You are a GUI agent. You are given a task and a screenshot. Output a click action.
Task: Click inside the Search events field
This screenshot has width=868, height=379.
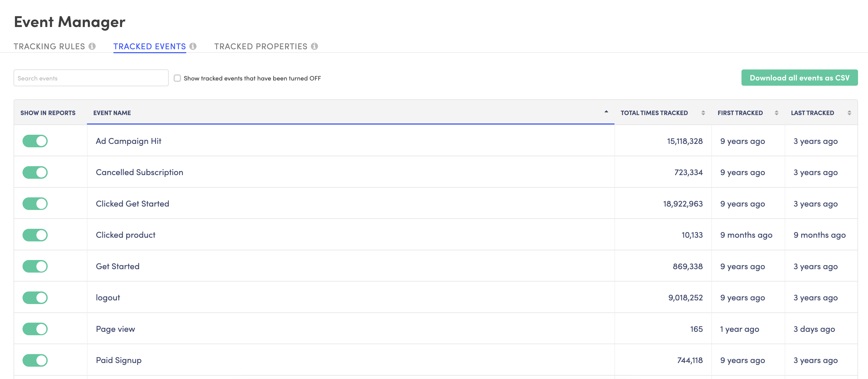(x=91, y=78)
